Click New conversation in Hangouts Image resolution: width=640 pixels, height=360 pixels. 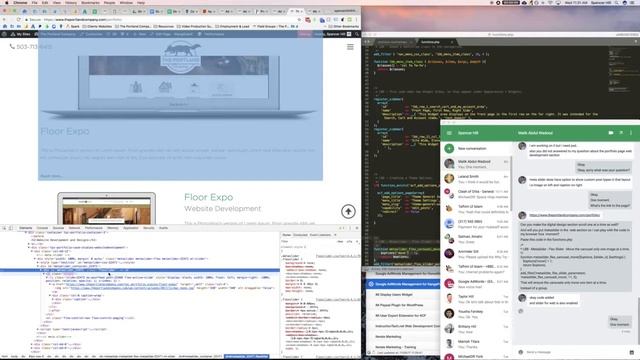pos(472,149)
